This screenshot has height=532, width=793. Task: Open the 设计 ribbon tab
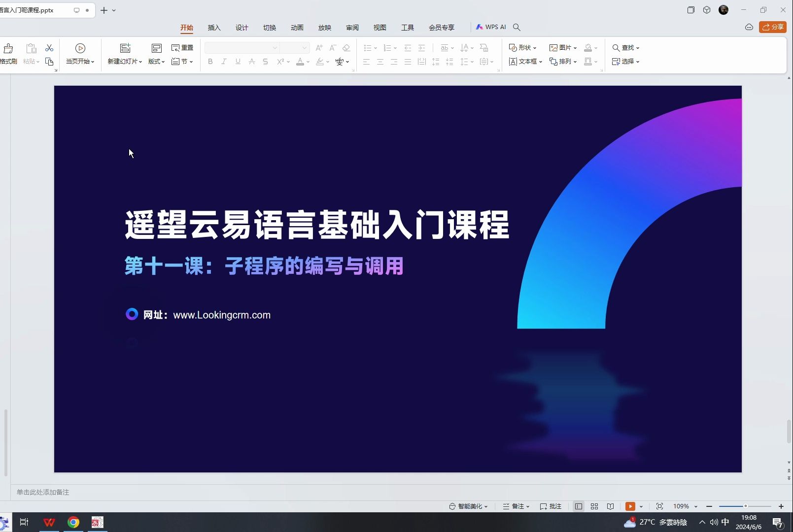(242, 28)
